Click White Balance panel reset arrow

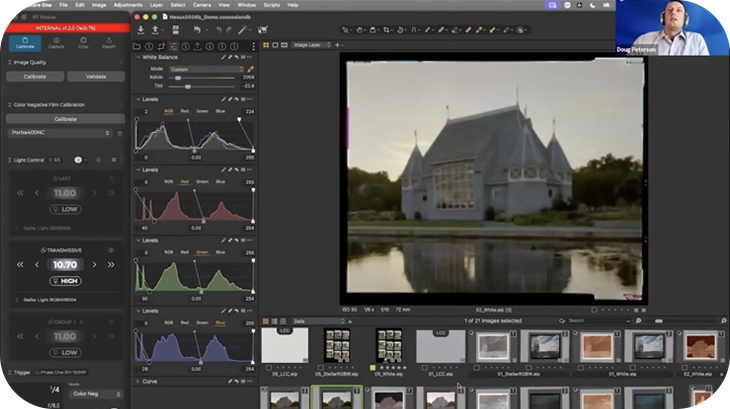237,57
